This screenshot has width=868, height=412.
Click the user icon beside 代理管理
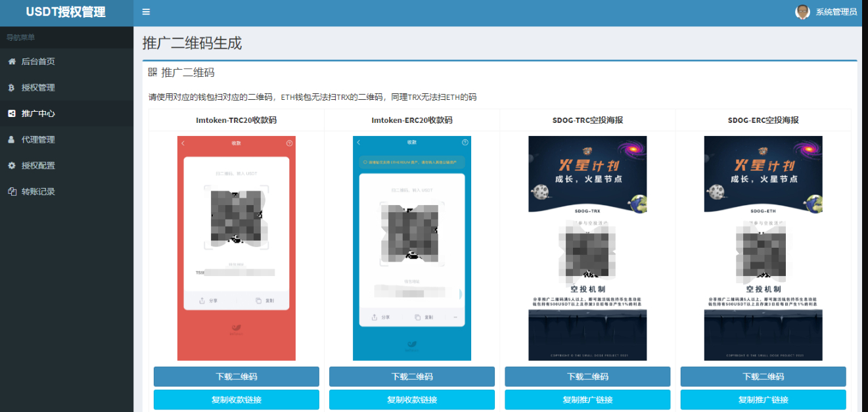click(12, 139)
